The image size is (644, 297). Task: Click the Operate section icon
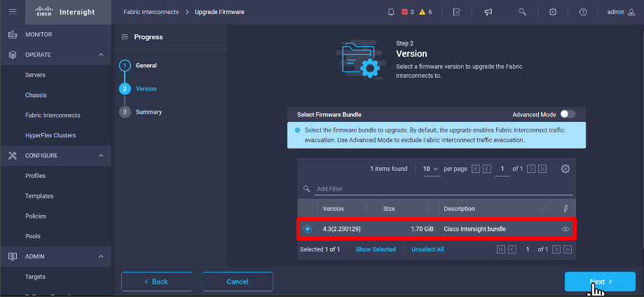(x=13, y=55)
